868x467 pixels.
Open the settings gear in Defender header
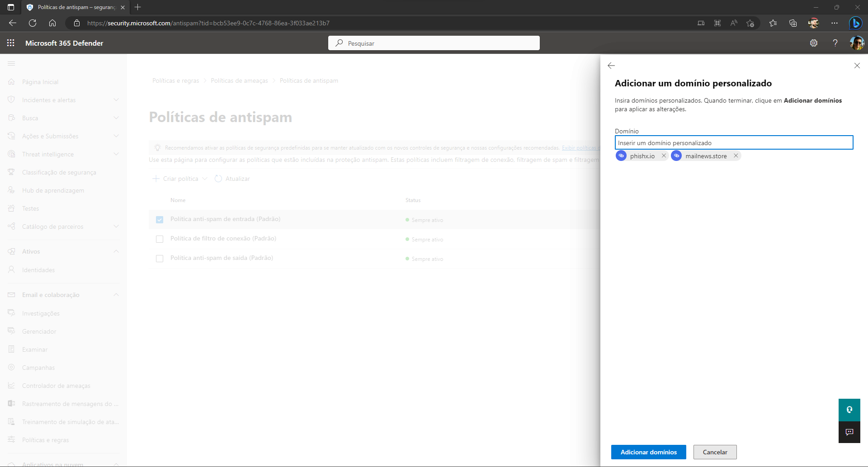point(814,43)
